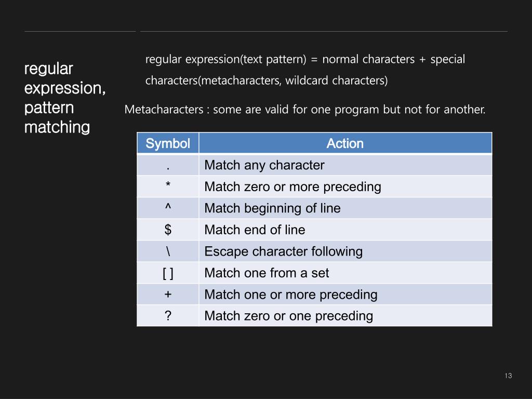Screen dimensions: 532x399
Task: Select the asterisk symbol cell
Action: coord(168,187)
